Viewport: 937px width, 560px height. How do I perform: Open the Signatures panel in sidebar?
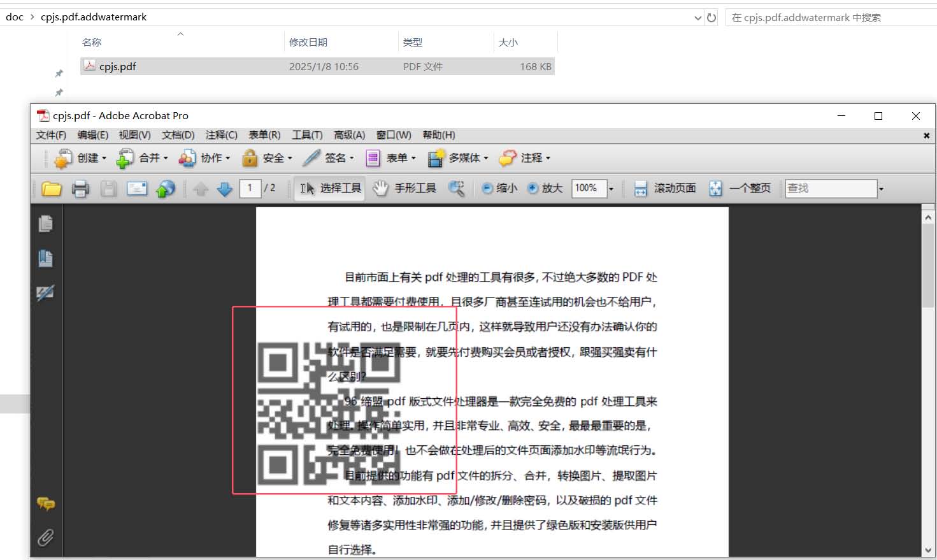click(x=45, y=292)
